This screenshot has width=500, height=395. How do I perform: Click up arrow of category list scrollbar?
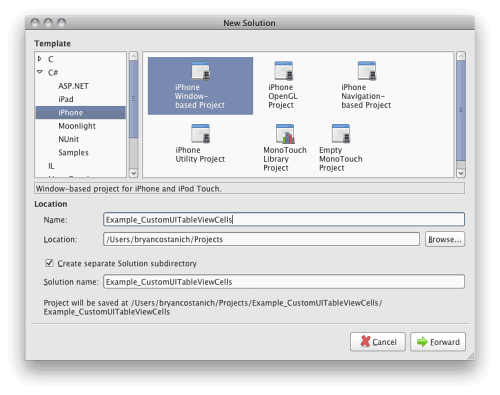pyautogui.click(x=133, y=56)
